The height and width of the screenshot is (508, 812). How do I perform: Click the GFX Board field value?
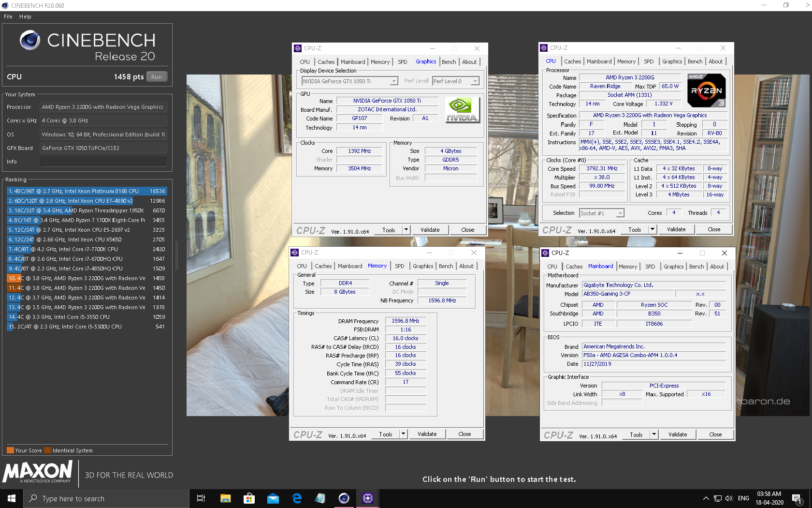pos(103,148)
